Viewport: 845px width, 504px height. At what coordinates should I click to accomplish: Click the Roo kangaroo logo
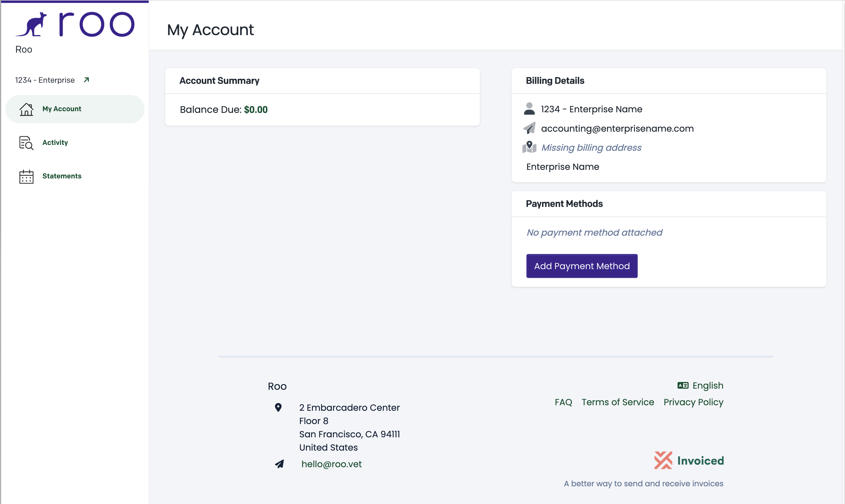point(75,24)
